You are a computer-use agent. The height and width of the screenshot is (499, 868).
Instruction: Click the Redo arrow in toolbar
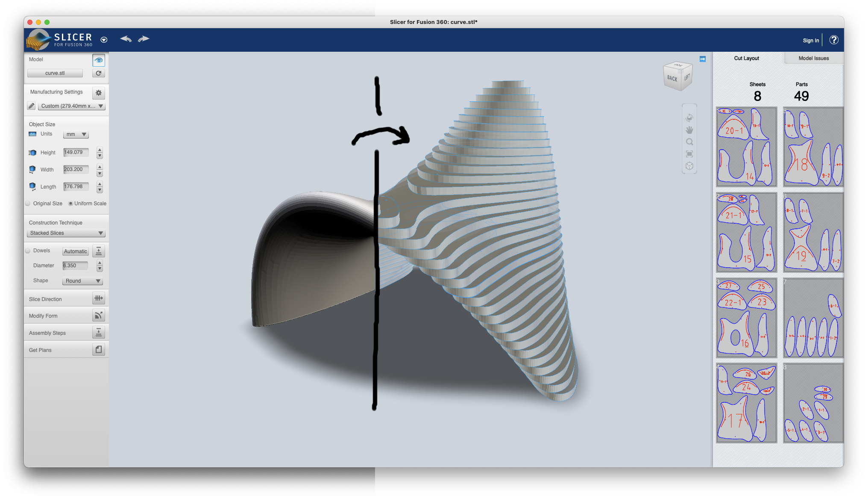point(144,39)
